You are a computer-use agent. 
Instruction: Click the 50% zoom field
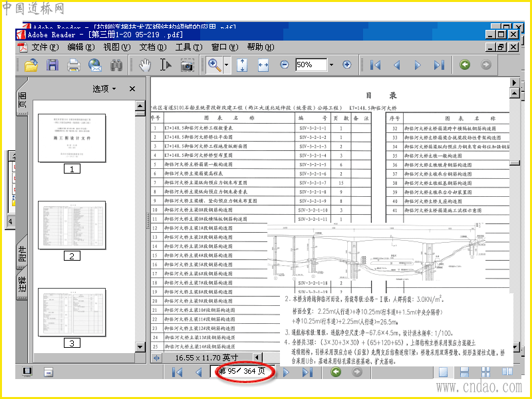[311, 65]
